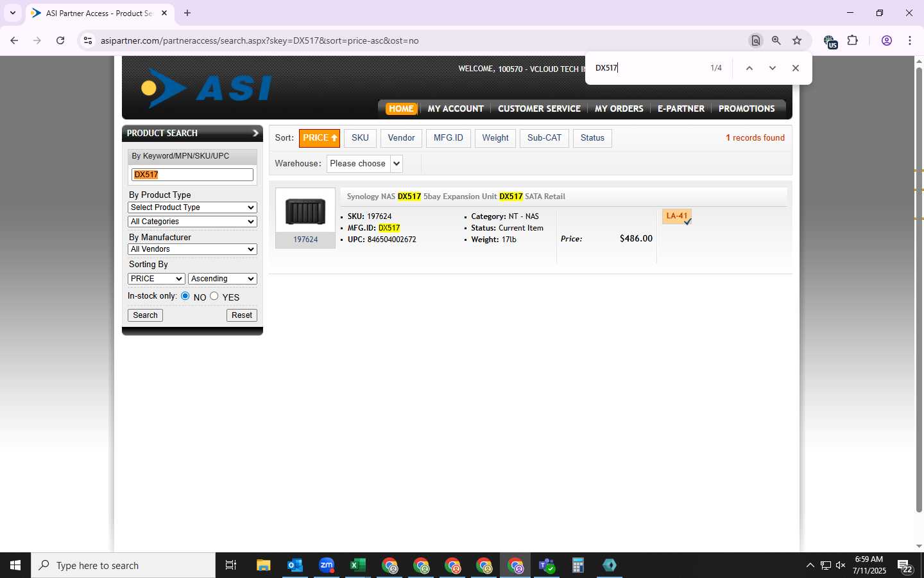Open the Ascending order dropdown
This screenshot has width=924, height=578.
click(x=223, y=279)
